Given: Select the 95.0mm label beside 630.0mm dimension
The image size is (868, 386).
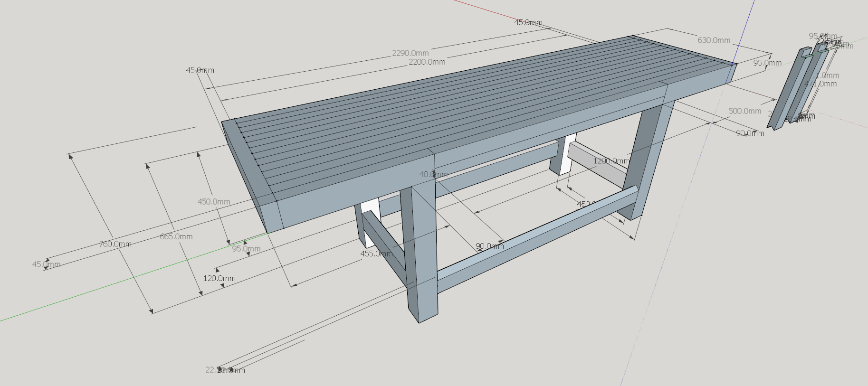Looking at the screenshot, I should click(767, 63).
